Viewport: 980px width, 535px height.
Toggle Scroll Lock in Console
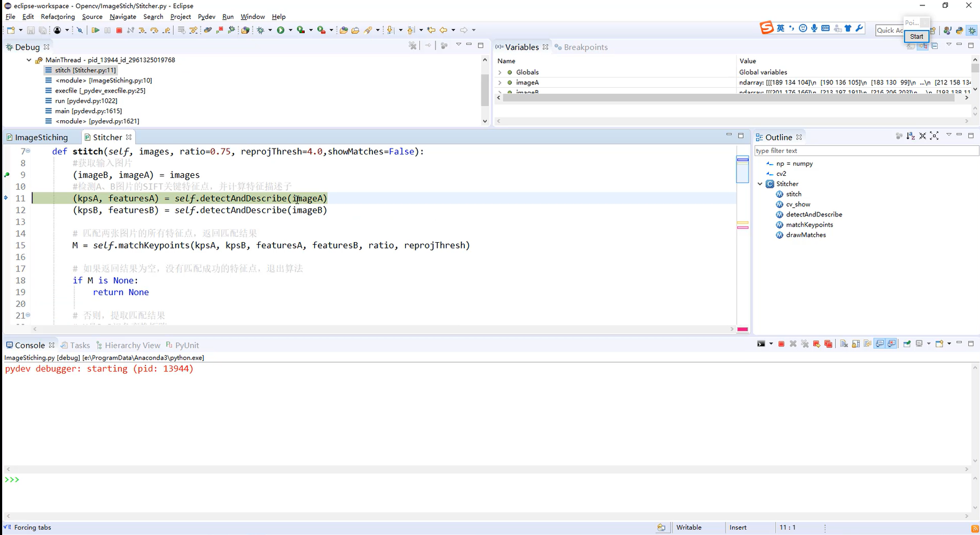856,344
